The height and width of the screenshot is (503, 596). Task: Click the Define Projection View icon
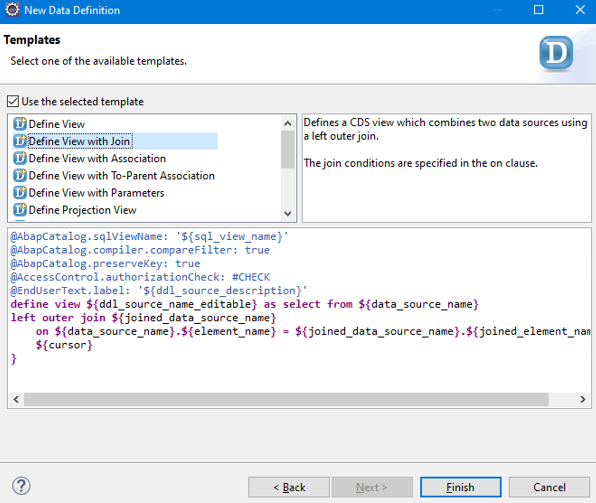[x=20, y=209]
